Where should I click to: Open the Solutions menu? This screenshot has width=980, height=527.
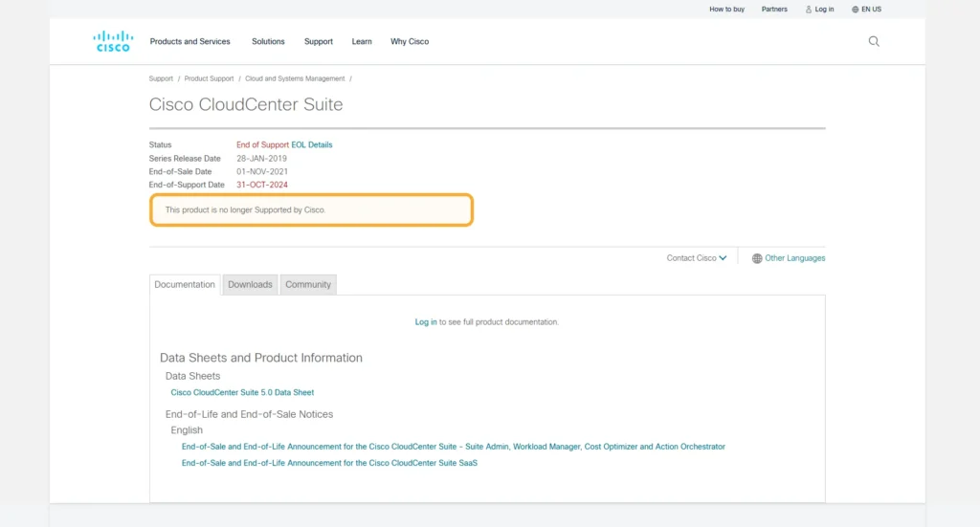point(268,41)
